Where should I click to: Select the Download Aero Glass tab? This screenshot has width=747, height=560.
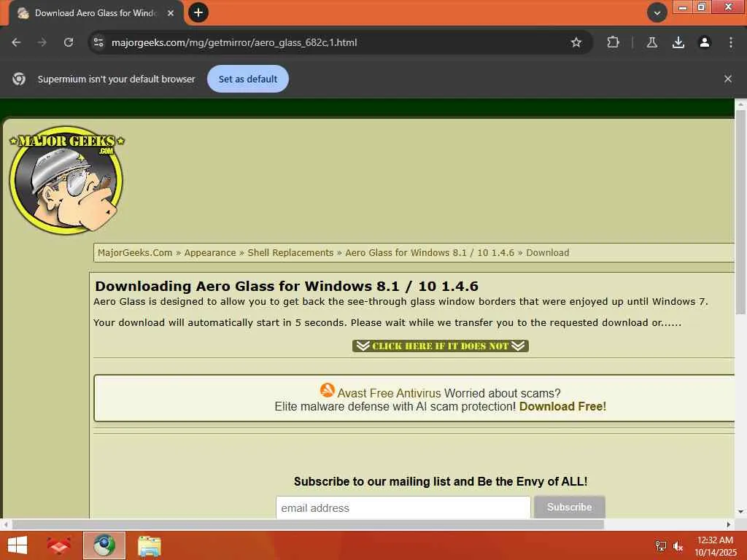tap(96, 13)
